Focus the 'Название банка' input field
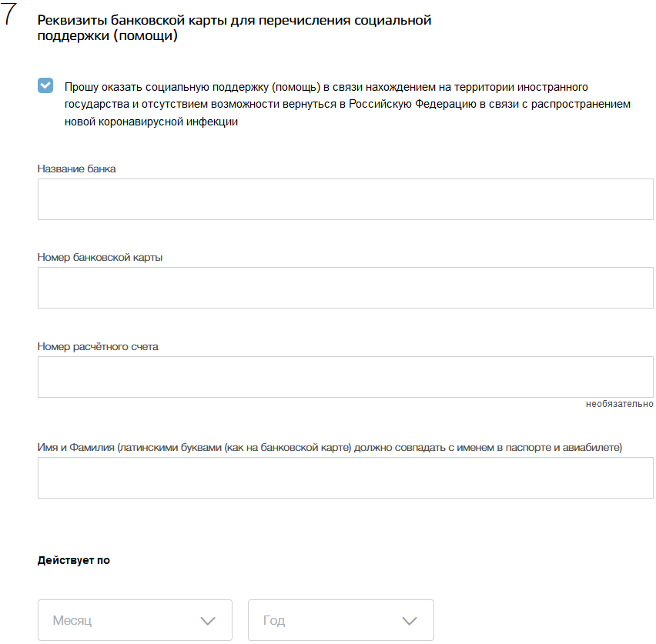This screenshot has width=656, height=644. (x=346, y=199)
